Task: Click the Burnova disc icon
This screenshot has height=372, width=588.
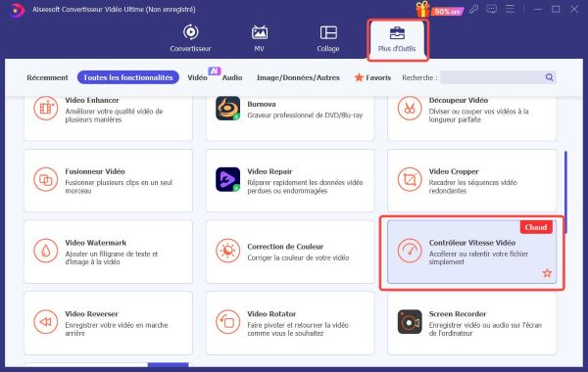Action: 227,108
